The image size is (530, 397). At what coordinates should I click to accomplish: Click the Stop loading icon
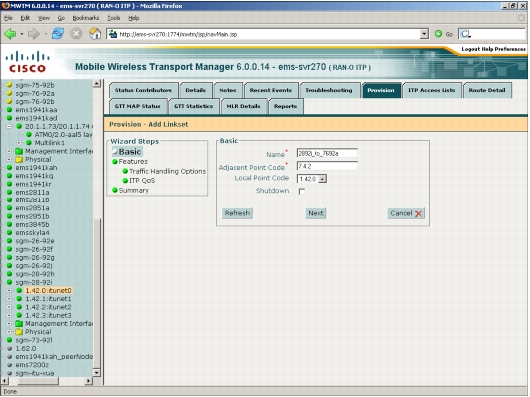coord(76,34)
